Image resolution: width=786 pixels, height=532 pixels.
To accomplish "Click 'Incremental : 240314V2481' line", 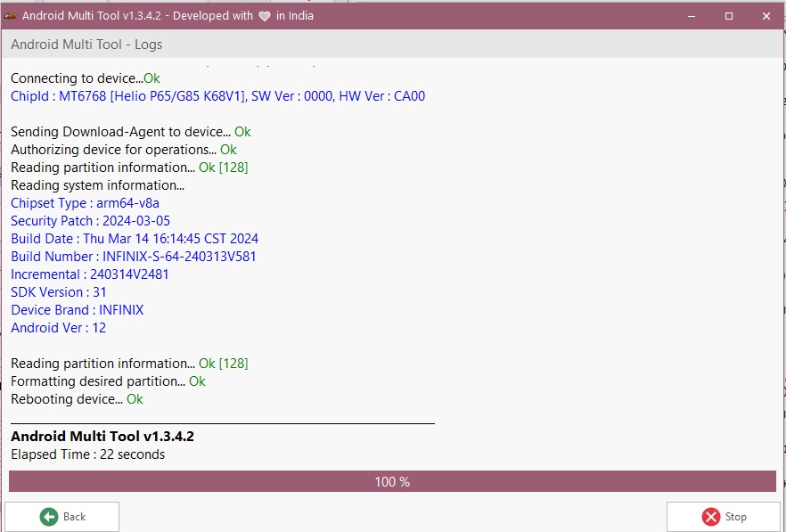I will click(90, 274).
